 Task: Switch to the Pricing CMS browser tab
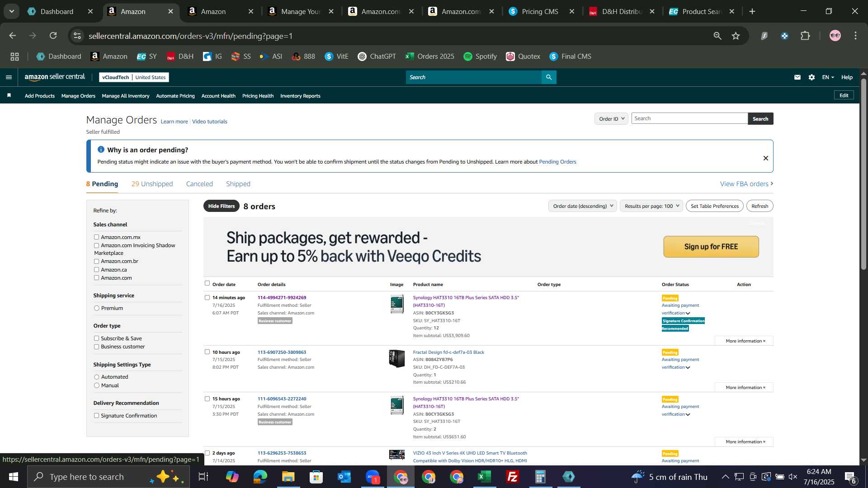[540, 11]
